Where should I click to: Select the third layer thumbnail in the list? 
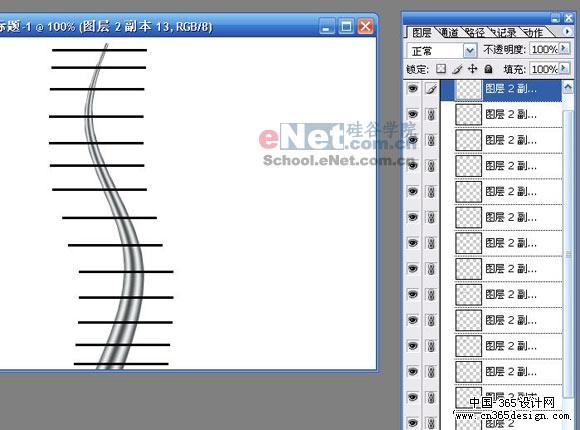pos(468,140)
